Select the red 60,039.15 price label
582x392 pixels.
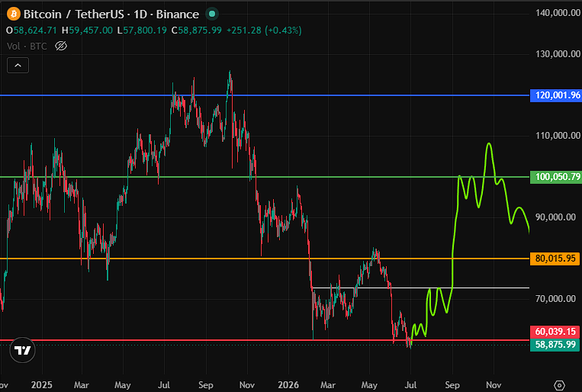[555, 332]
